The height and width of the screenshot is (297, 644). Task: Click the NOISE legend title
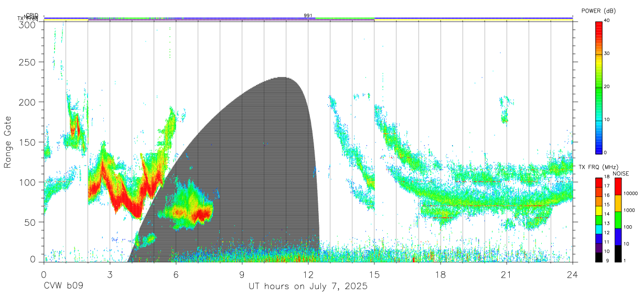(x=621, y=173)
